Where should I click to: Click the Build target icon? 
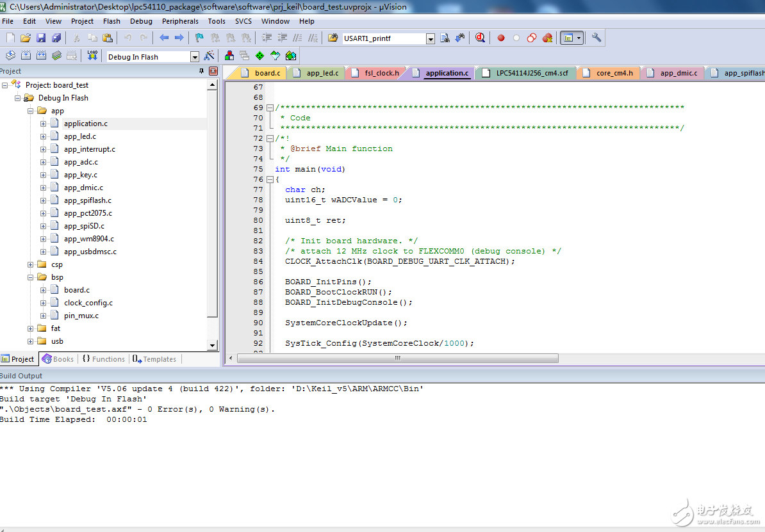click(x=26, y=56)
